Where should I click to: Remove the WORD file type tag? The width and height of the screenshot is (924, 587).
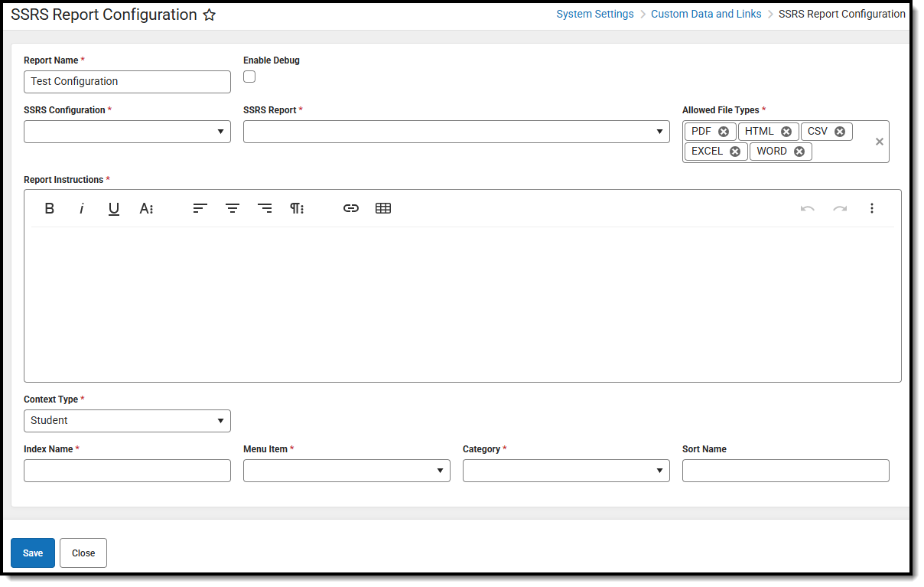coord(799,151)
